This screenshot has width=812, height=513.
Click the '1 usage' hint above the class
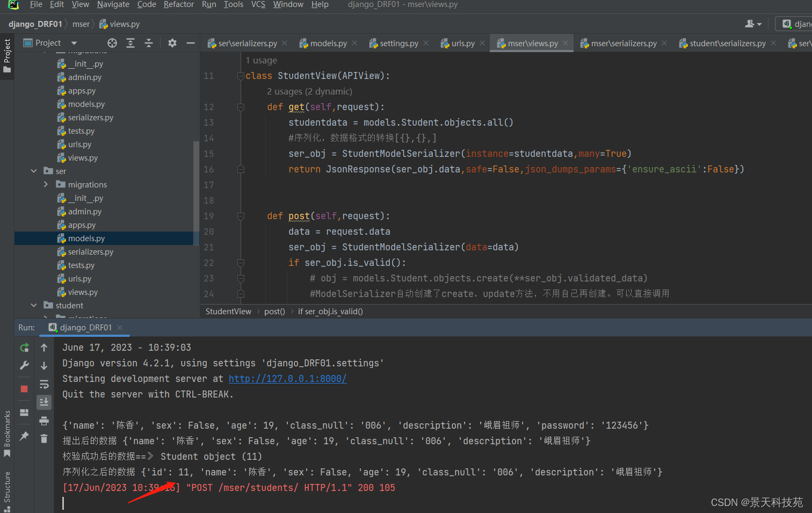[262, 60]
